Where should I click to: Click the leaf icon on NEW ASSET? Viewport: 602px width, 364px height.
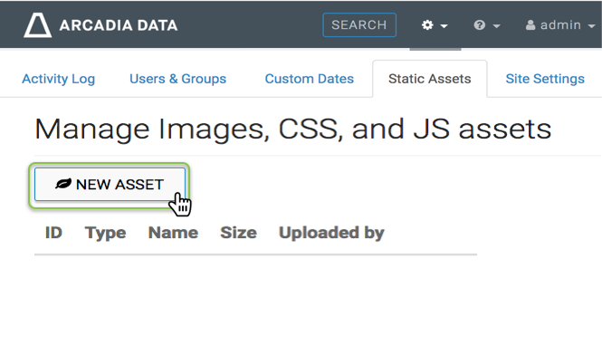pos(62,185)
